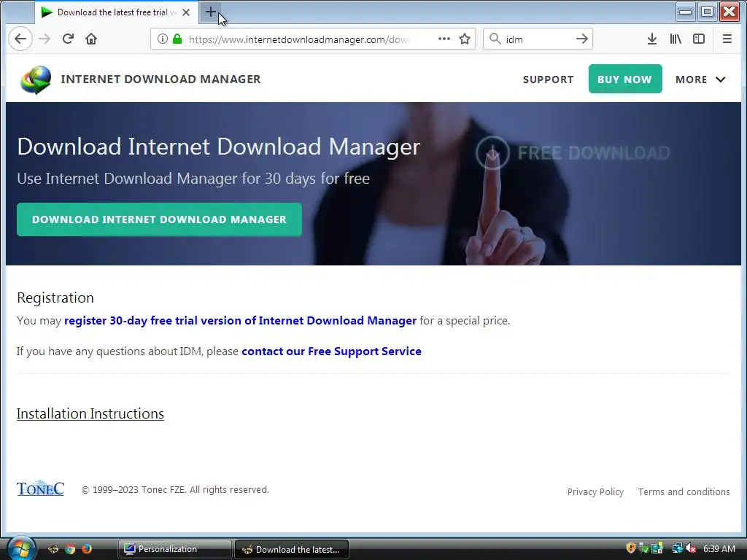
Task: Click the search magnifier icon
Action: 495,39
